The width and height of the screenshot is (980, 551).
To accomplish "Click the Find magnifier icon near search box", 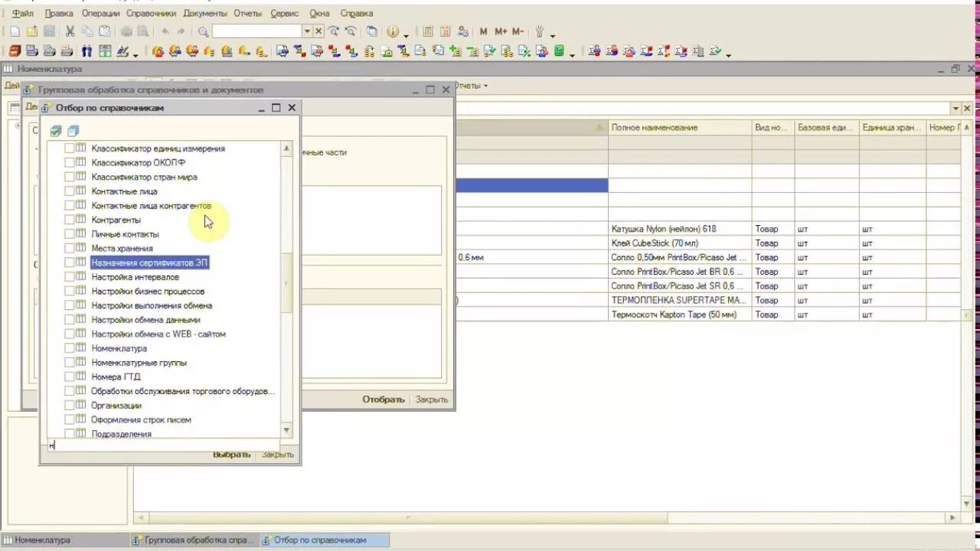I will [203, 31].
